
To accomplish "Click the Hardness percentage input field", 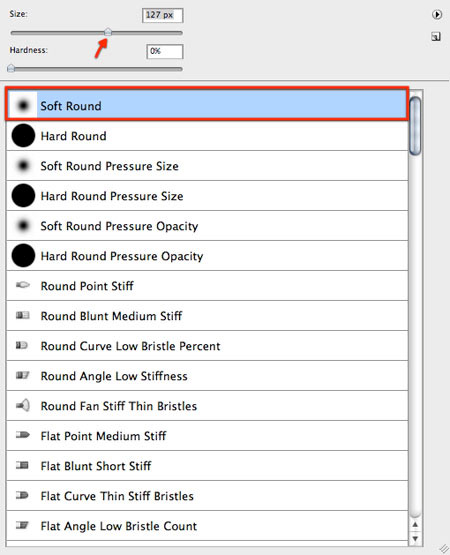I will [x=165, y=51].
